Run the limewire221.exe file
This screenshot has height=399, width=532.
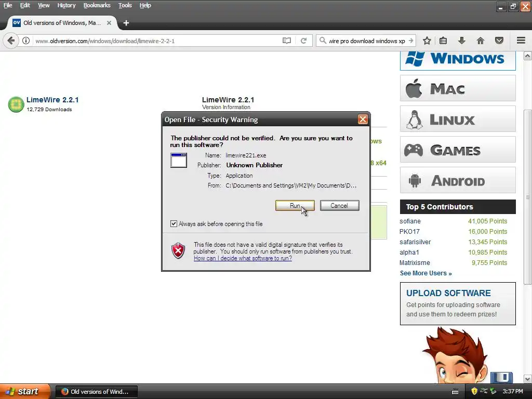pyautogui.click(x=295, y=206)
